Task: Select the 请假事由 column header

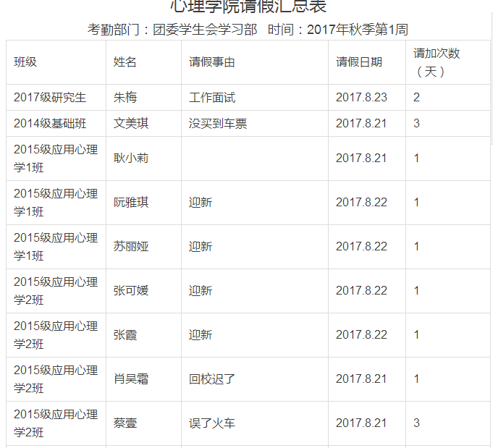Action: 212,62
